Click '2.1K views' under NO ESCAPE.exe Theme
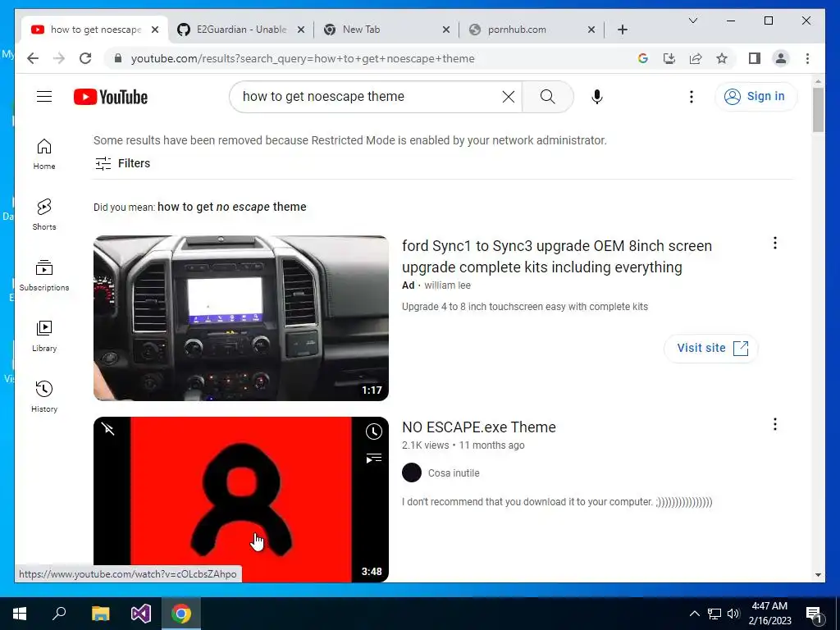 [x=426, y=445]
